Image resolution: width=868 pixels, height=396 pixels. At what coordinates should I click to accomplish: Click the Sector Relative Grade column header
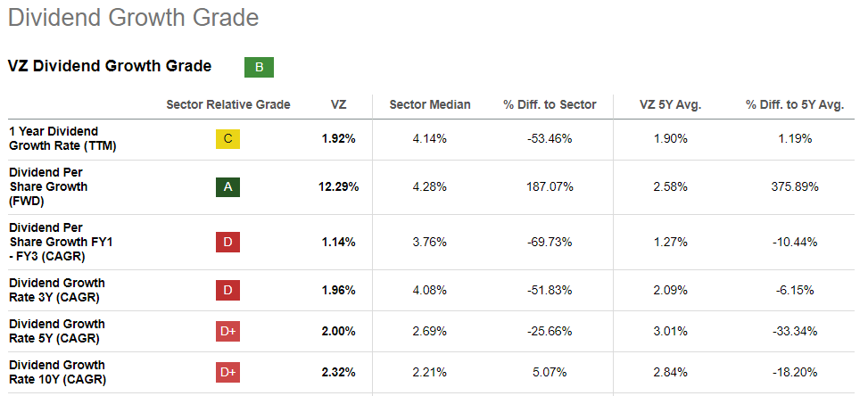(228, 105)
